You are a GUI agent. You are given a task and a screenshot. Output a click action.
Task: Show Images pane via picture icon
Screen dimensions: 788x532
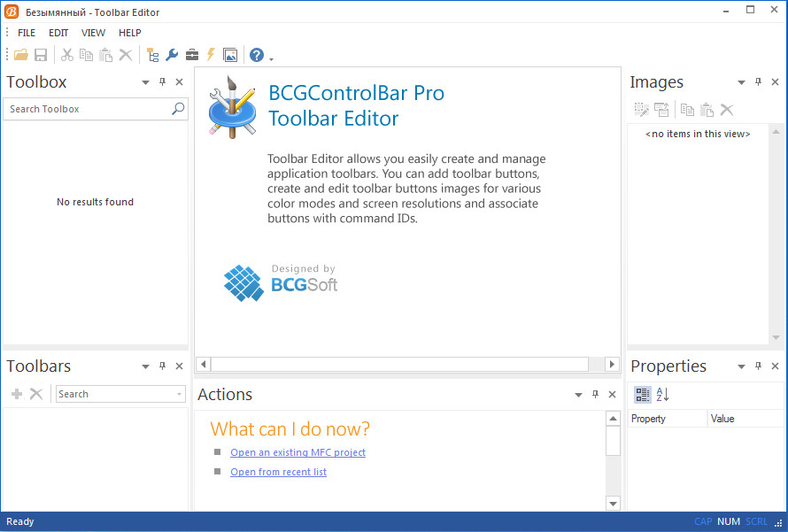230,55
